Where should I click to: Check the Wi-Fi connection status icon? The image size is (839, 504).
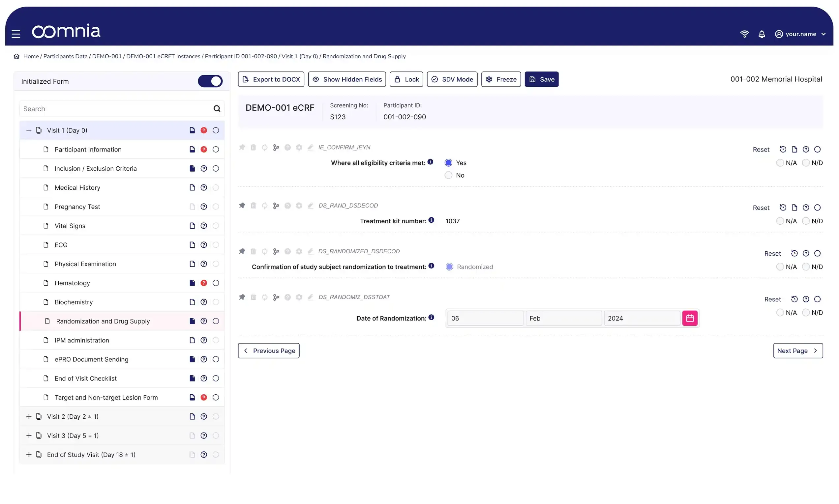(x=744, y=34)
